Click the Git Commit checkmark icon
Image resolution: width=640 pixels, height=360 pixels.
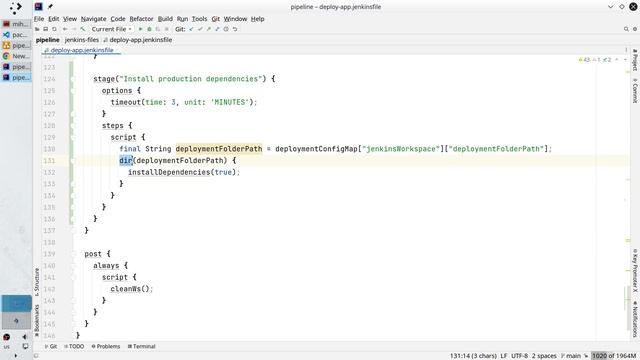pyautogui.click(x=200, y=29)
